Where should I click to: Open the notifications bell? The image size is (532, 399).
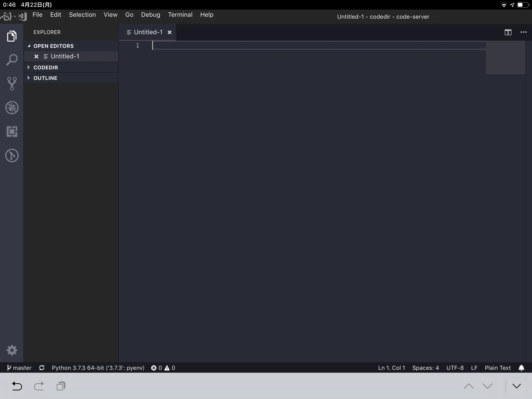pyautogui.click(x=521, y=368)
